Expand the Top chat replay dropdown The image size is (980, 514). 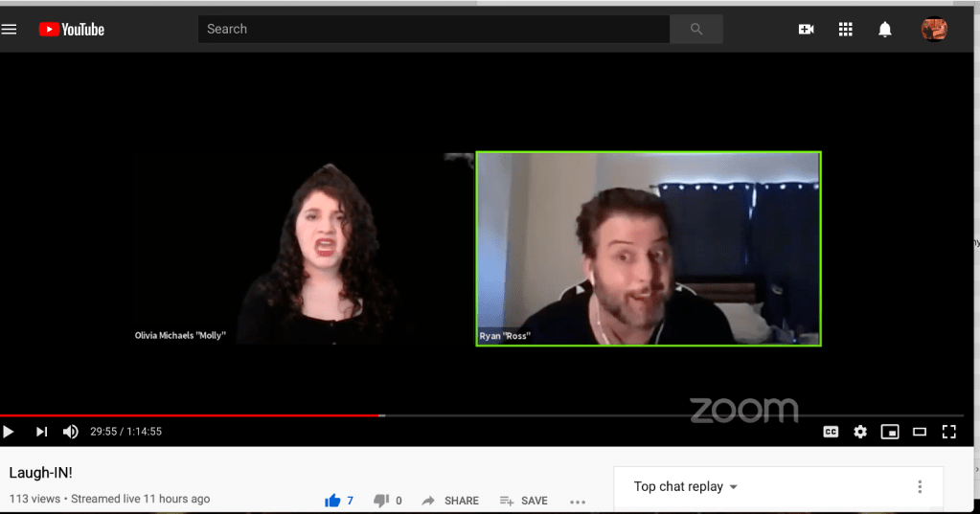[686, 486]
